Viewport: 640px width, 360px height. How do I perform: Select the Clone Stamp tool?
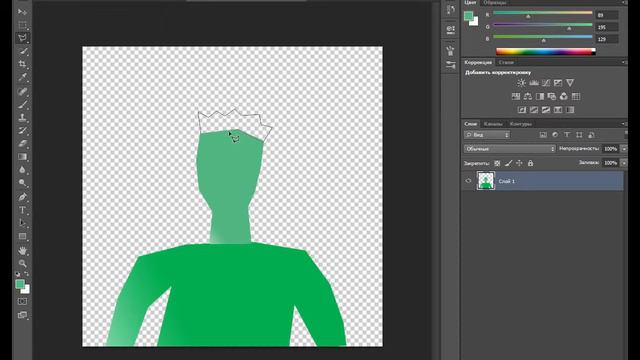[x=22, y=118]
